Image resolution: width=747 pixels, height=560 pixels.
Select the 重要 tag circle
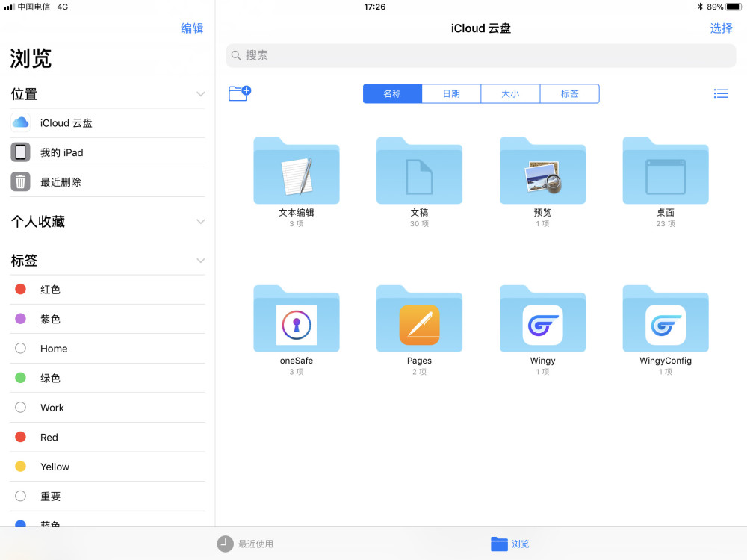tap(20, 496)
